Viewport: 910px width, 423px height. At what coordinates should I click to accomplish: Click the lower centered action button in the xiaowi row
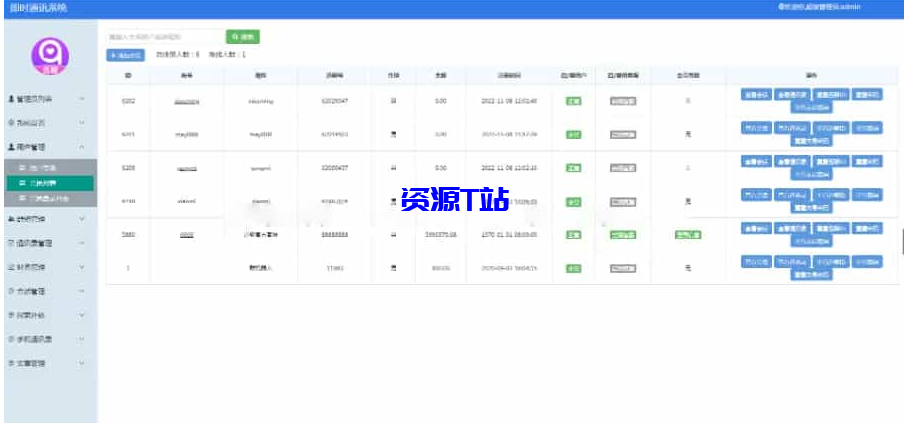click(x=811, y=208)
